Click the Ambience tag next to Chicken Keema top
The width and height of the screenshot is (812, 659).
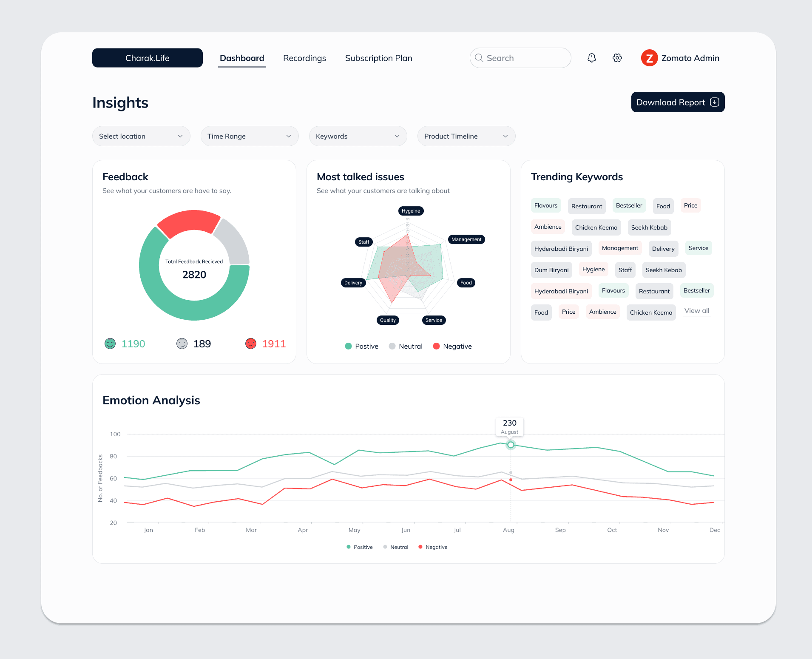click(x=548, y=227)
